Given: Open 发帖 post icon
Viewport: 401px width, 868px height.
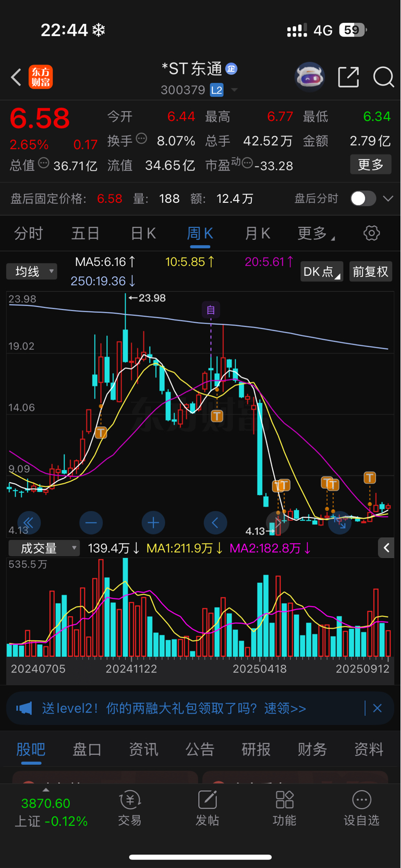Looking at the screenshot, I should pos(207,808).
